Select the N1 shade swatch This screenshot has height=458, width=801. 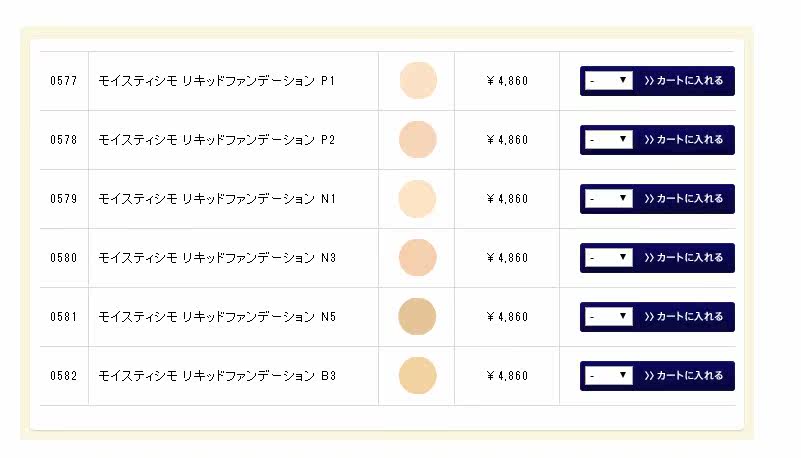coord(417,198)
